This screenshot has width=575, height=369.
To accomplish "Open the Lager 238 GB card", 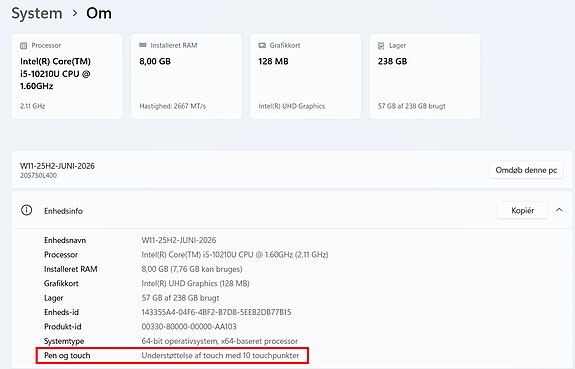I will 425,76.
